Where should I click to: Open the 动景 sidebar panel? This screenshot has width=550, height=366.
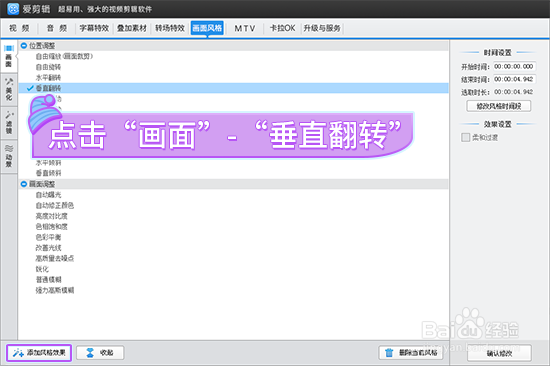click(9, 156)
